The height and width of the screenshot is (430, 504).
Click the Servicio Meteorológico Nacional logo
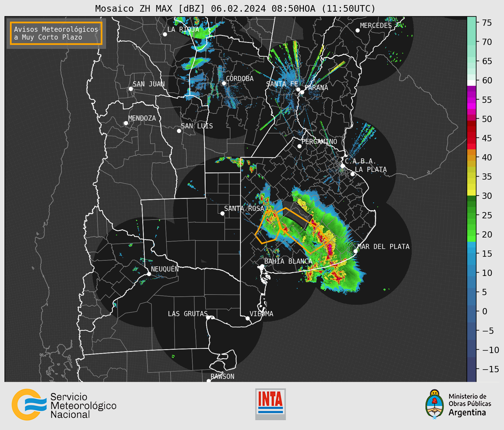pos(64,405)
